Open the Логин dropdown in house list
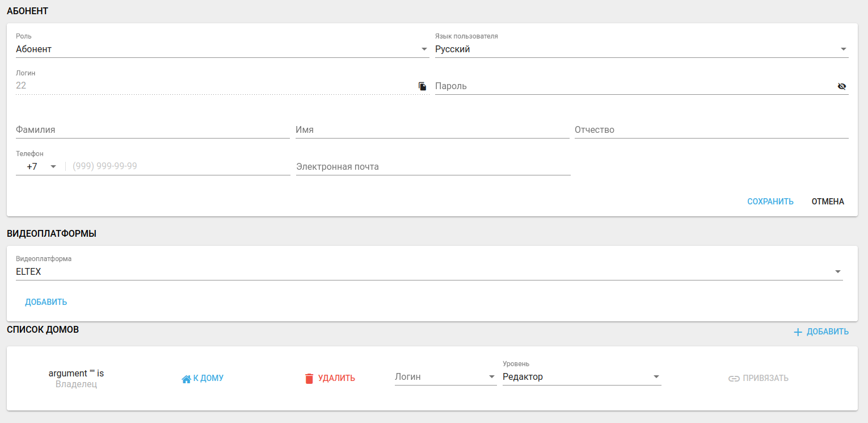 pos(445,377)
